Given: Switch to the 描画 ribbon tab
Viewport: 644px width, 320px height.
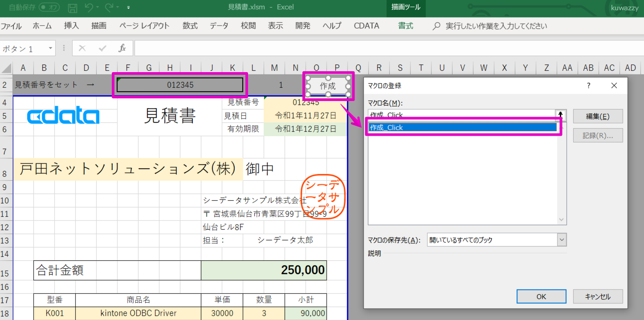Looking at the screenshot, I should coord(99,26).
